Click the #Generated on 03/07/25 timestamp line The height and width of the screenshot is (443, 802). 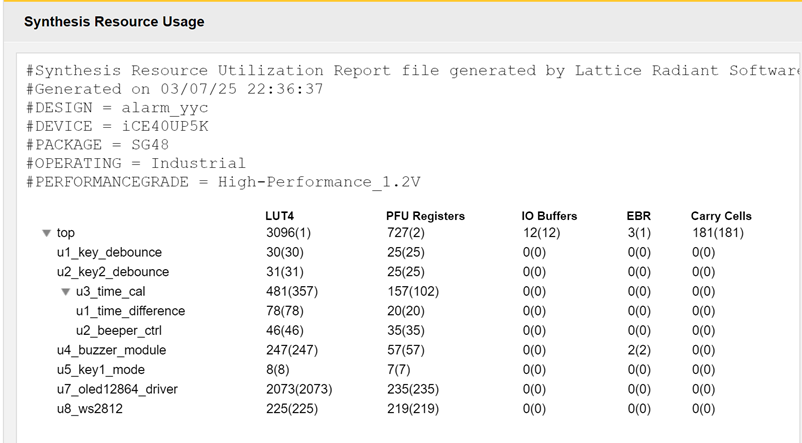[x=174, y=89]
